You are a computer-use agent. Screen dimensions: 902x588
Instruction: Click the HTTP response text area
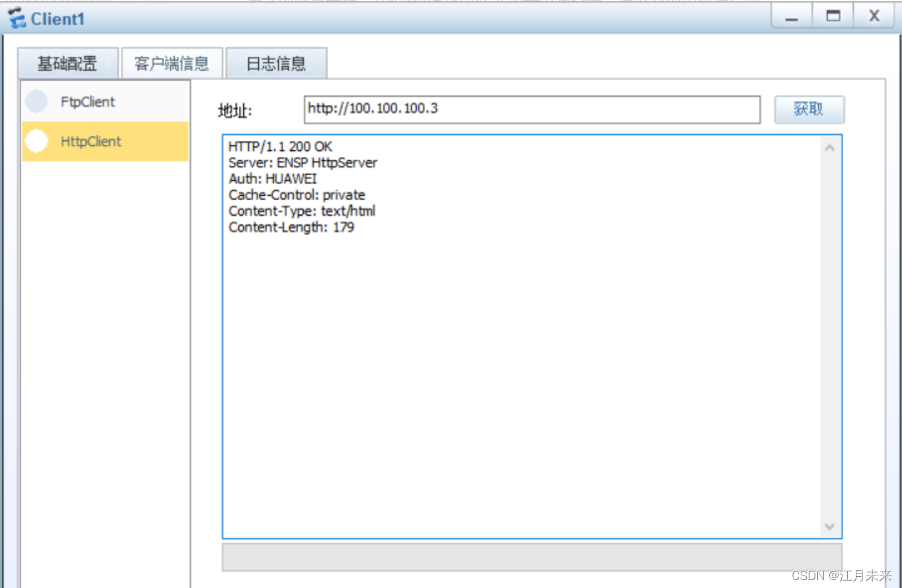tap(532, 336)
